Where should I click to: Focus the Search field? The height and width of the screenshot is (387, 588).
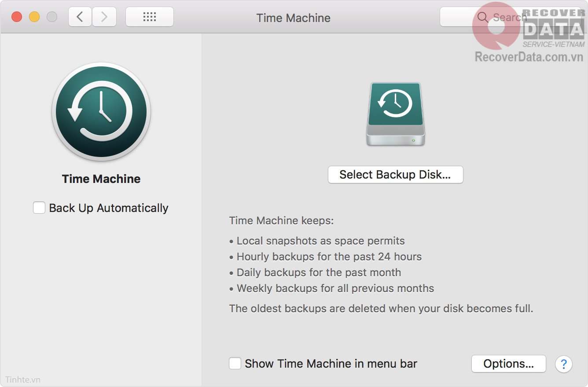tap(511, 17)
